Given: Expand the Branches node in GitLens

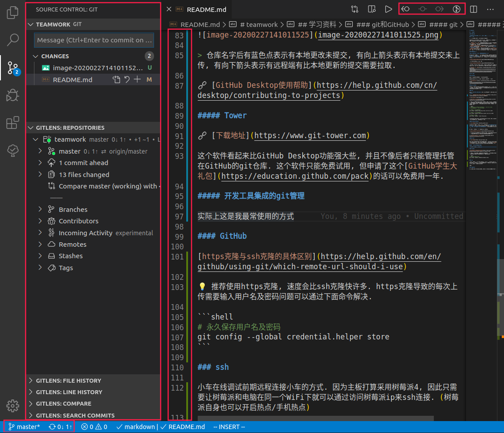Looking at the screenshot, I should click(40, 210).
